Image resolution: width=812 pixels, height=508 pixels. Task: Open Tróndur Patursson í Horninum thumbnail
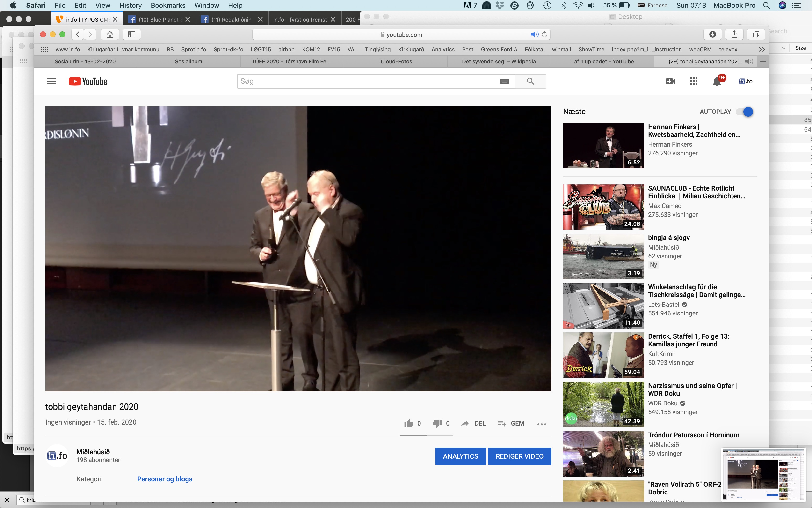tap(603, 454)
